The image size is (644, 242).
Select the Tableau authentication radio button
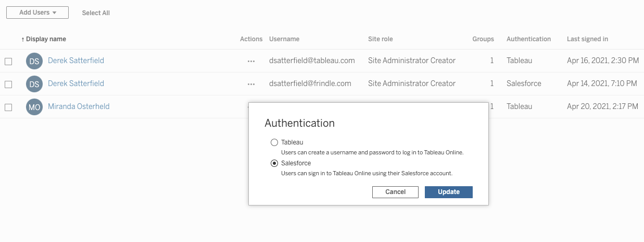tap(274, 142)
